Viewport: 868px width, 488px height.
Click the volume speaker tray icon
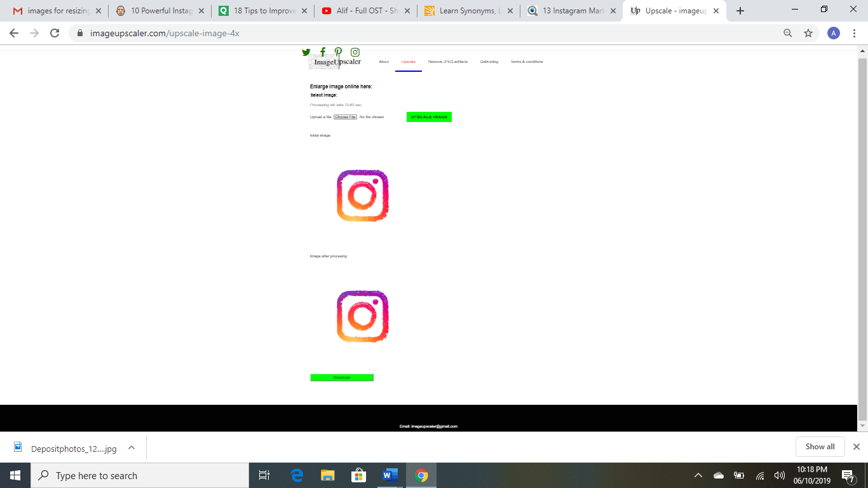779,475
